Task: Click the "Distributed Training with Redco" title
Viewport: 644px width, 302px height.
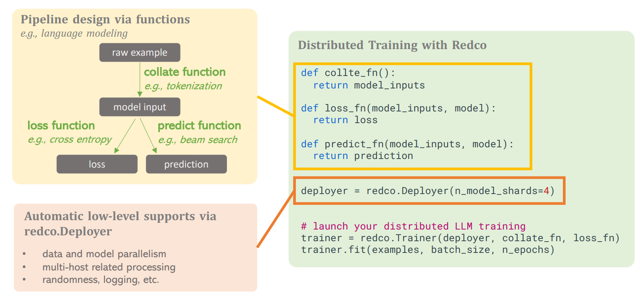Action: coord(392,45)
